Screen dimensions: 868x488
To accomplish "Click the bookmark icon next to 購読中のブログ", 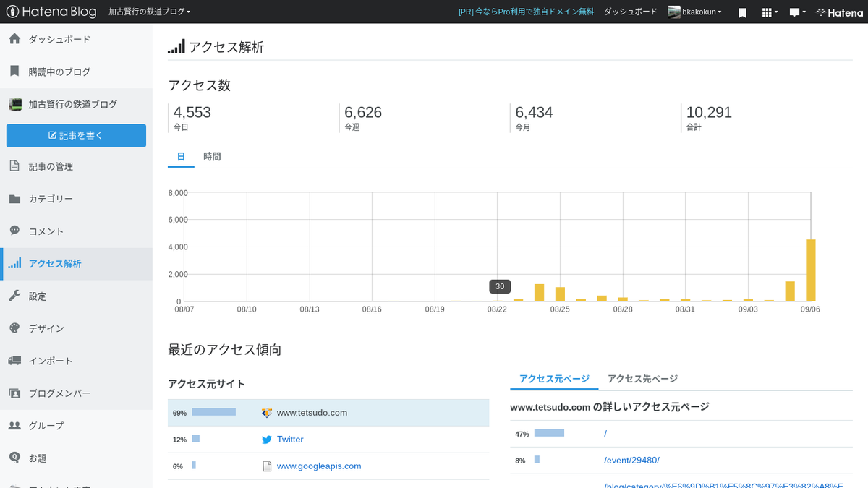I will tap(14, 72).
